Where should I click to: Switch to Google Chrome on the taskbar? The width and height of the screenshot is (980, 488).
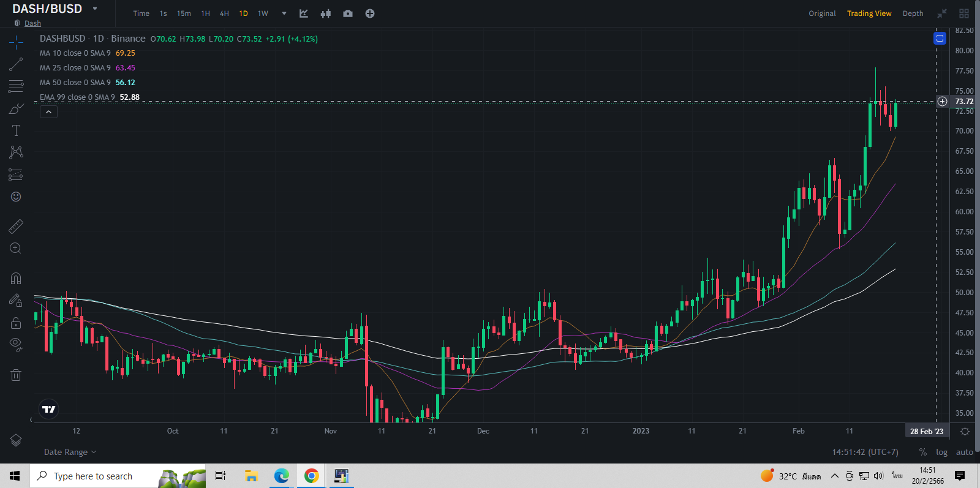tap(311, 476)
